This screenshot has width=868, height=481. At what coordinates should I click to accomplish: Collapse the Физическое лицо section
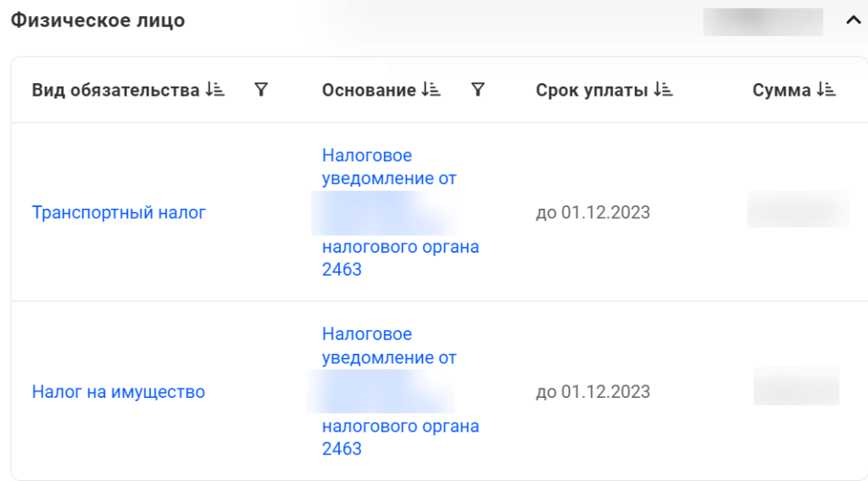coord(853,21)
